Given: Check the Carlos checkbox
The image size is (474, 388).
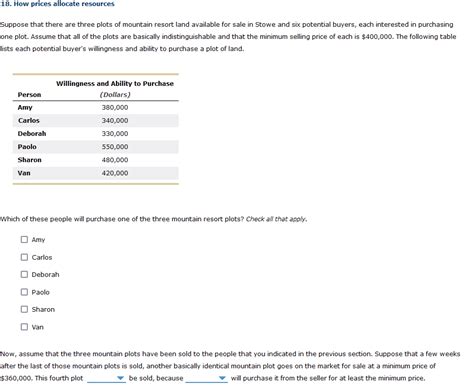Looking at the screenshot, I should (24, 257).
